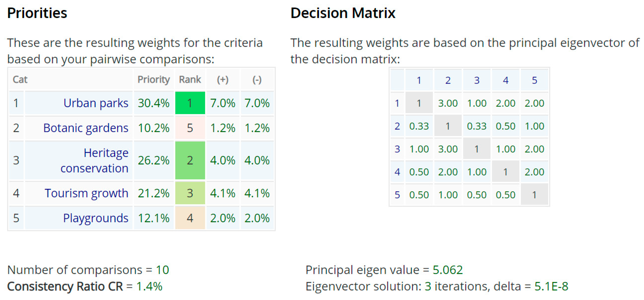Click the bright green rank 1 cell

190,103
